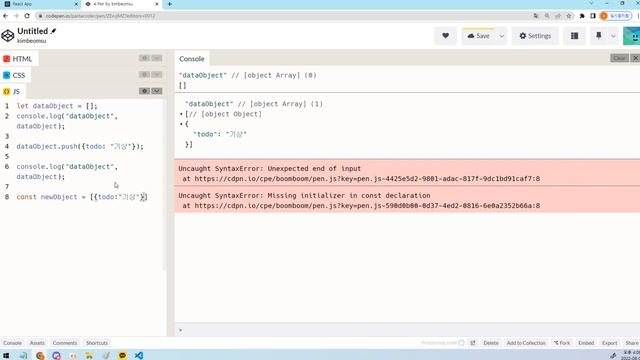Pin this pen with the pin icon
The width and height of the screenshot is (640, 360).
[598, 36]
